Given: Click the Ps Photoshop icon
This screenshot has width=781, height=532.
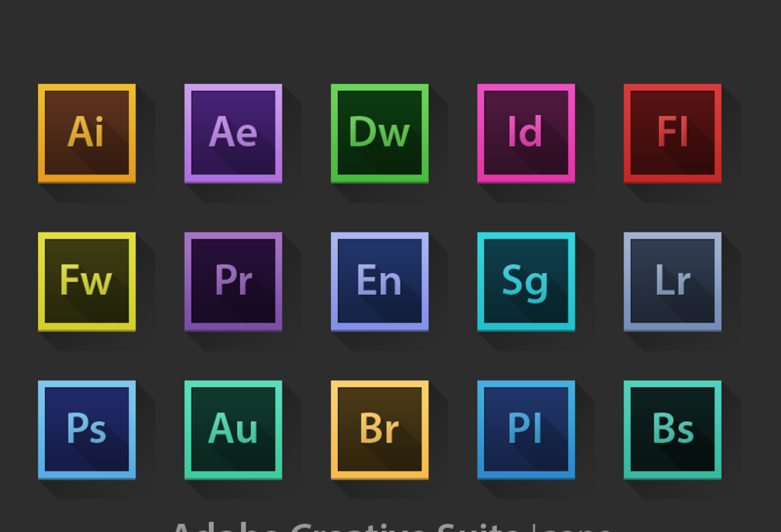Looking at the screenshot, I should coord(87,430).
